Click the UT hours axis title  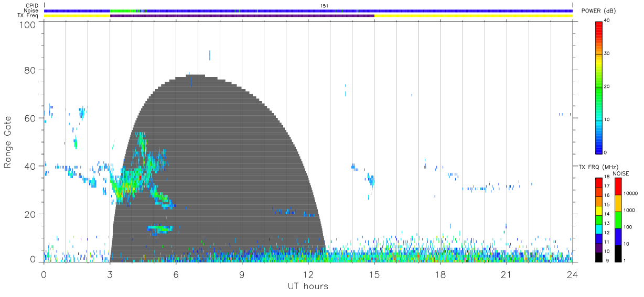(308, 287)
